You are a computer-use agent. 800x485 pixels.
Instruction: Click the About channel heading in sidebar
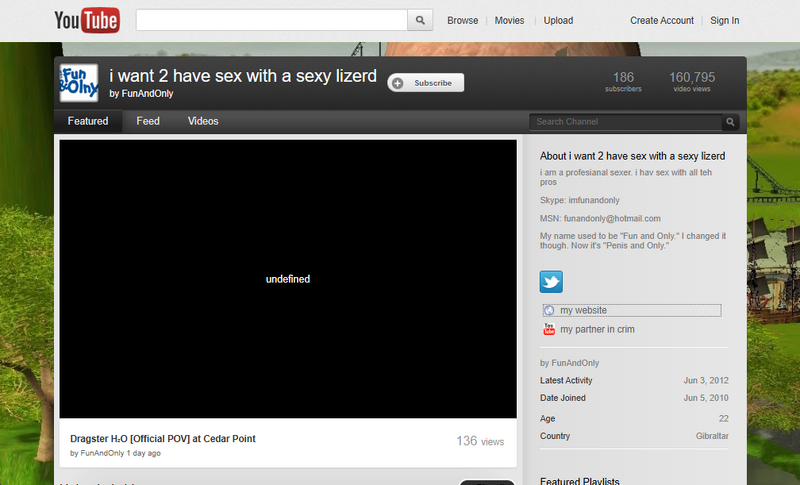click(633, 156)
